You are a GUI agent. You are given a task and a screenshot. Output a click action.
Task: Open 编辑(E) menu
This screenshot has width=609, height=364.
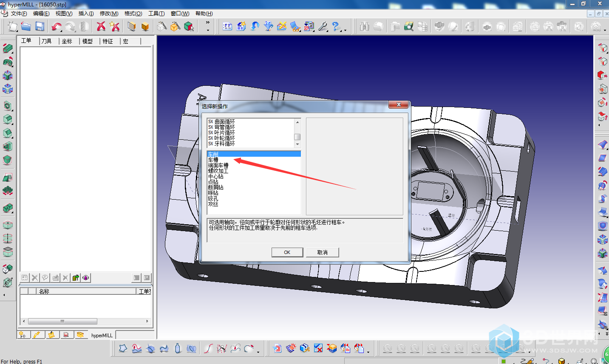click(x=41, y=14)
